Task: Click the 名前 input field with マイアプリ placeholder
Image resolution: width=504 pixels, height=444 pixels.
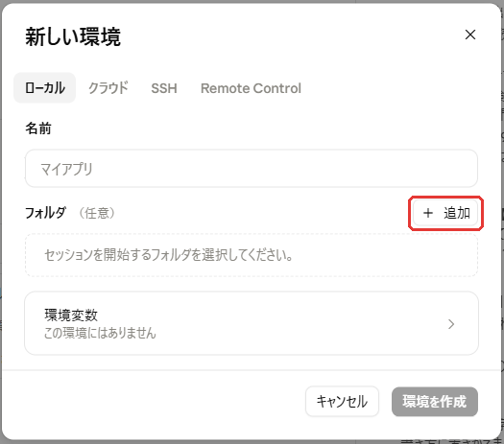Action: [252, 168]
